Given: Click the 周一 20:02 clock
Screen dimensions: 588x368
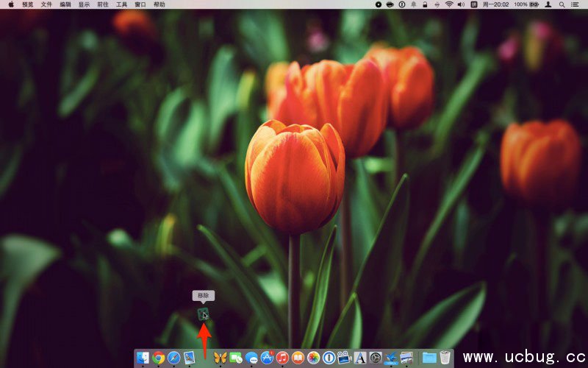Looking at the screenshot, I should pos(495,4).
